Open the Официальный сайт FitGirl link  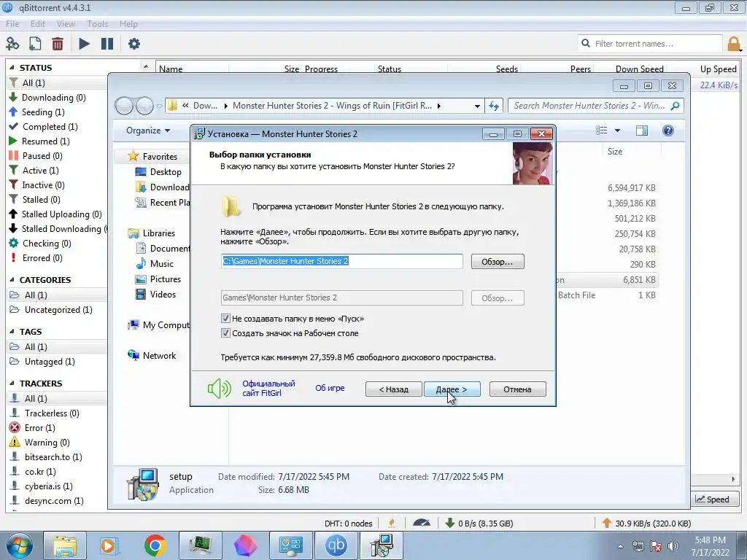tap(268, 388)
